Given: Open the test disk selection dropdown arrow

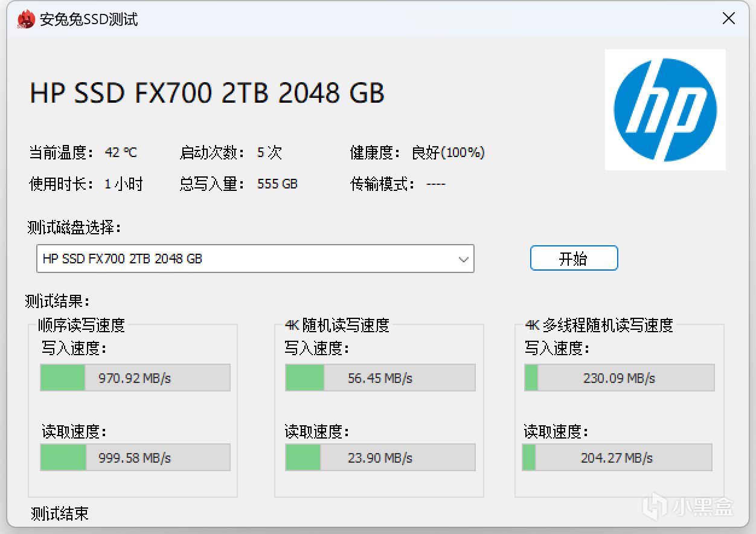Looking at the screenshot, I should point(463,259).
